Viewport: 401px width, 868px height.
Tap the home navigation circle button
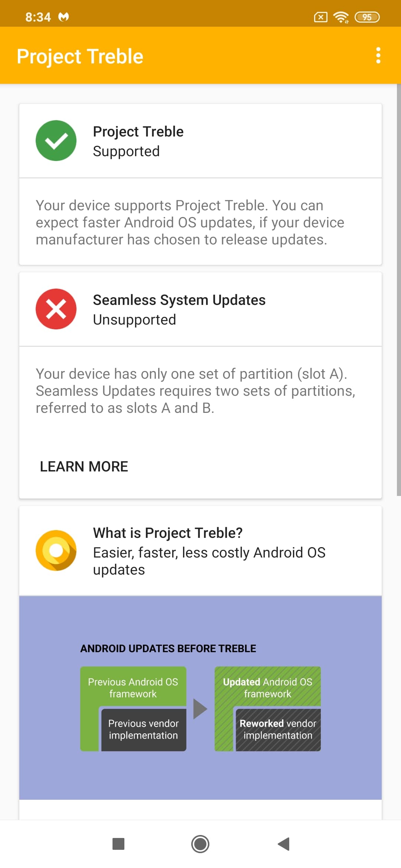tap(200, 844)
